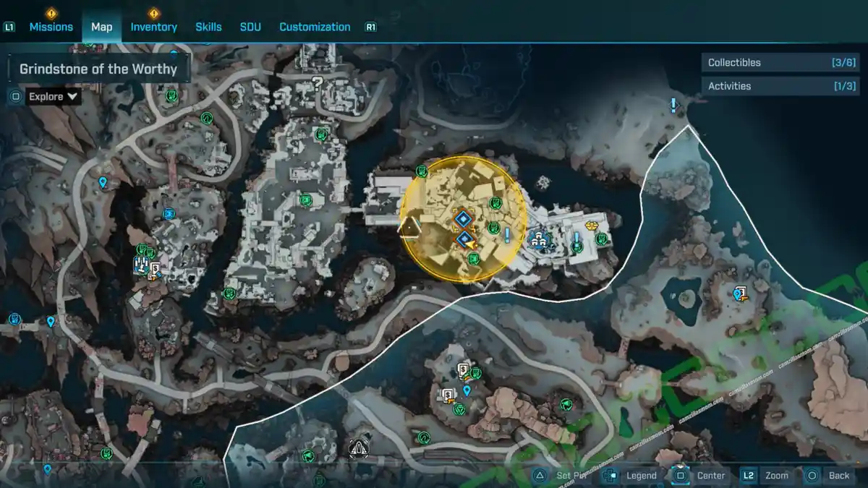This screenshot has width=868, height=488.
Task: Select the upper blue diamond mission objective marker
Action: 461,218
